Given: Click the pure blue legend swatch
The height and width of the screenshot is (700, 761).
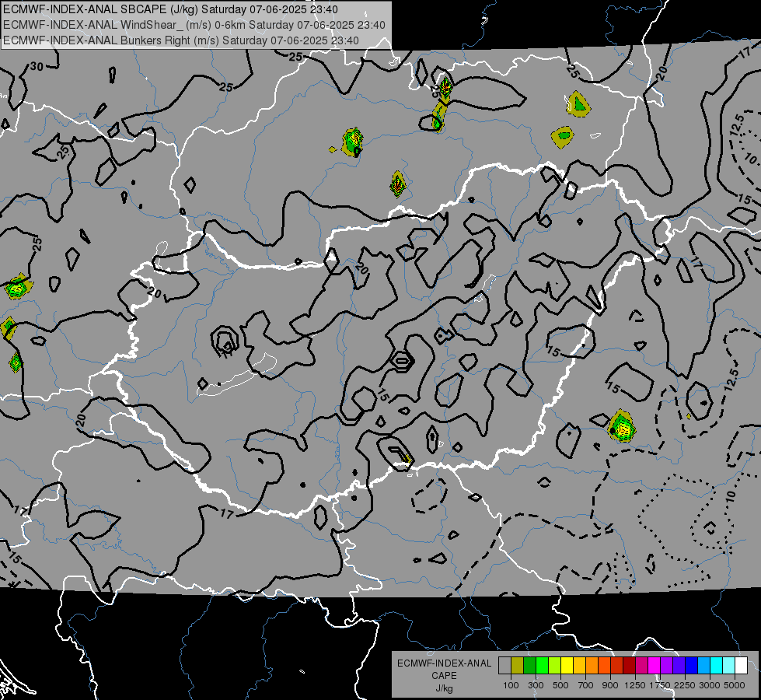Looking at the screenshot, I should coord(691,666).
